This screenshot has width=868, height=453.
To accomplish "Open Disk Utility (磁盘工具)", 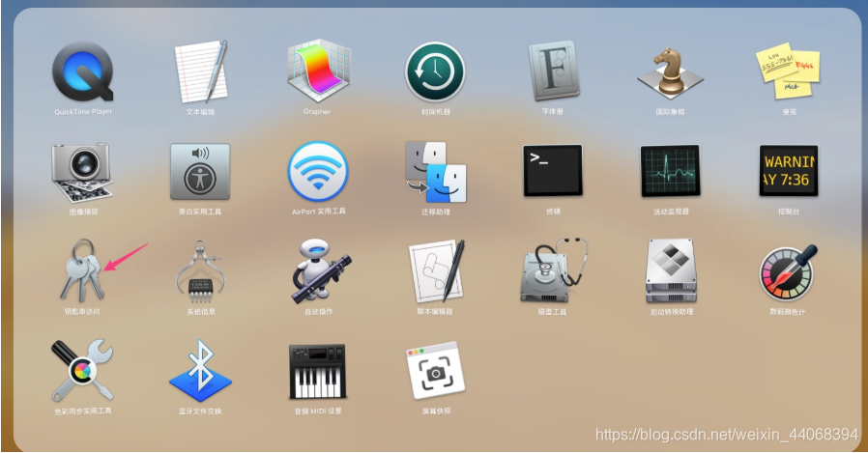I will pos(553,270).
